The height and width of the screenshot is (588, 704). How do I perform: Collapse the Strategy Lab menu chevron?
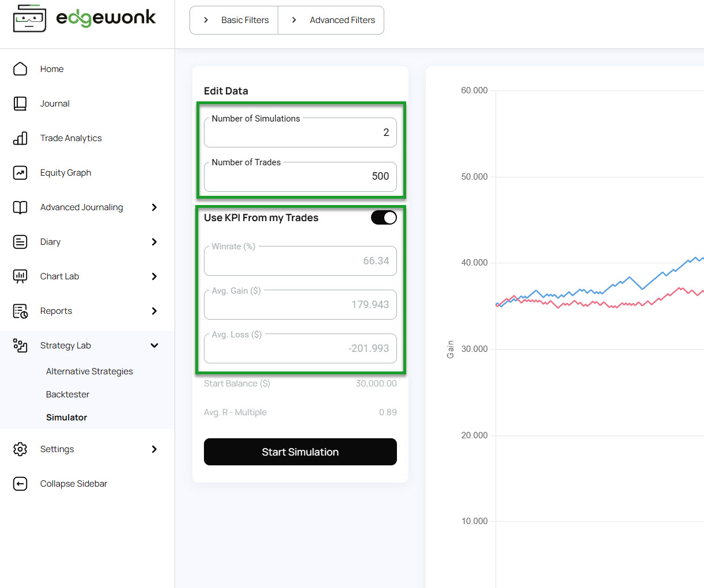pyautogui.click(x=154, y=346)
